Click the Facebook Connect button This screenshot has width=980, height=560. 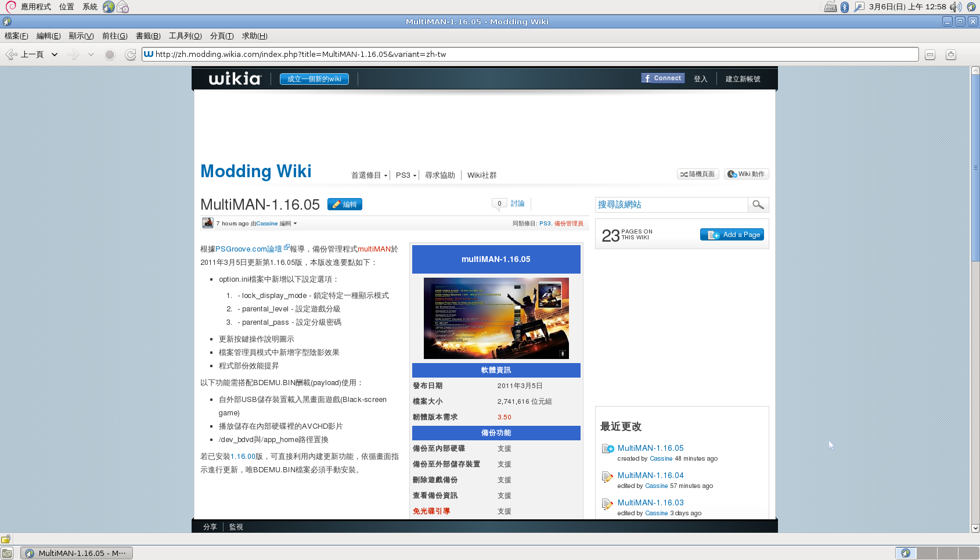[x=663, y=78]
